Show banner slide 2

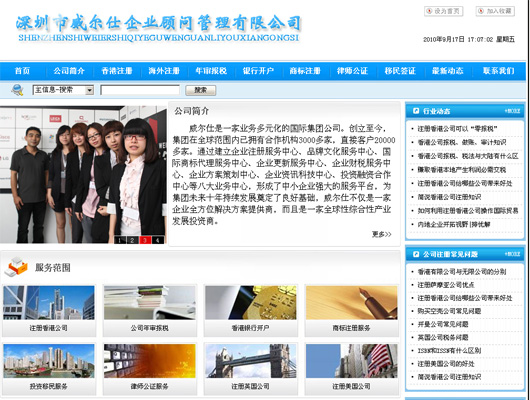132,240
